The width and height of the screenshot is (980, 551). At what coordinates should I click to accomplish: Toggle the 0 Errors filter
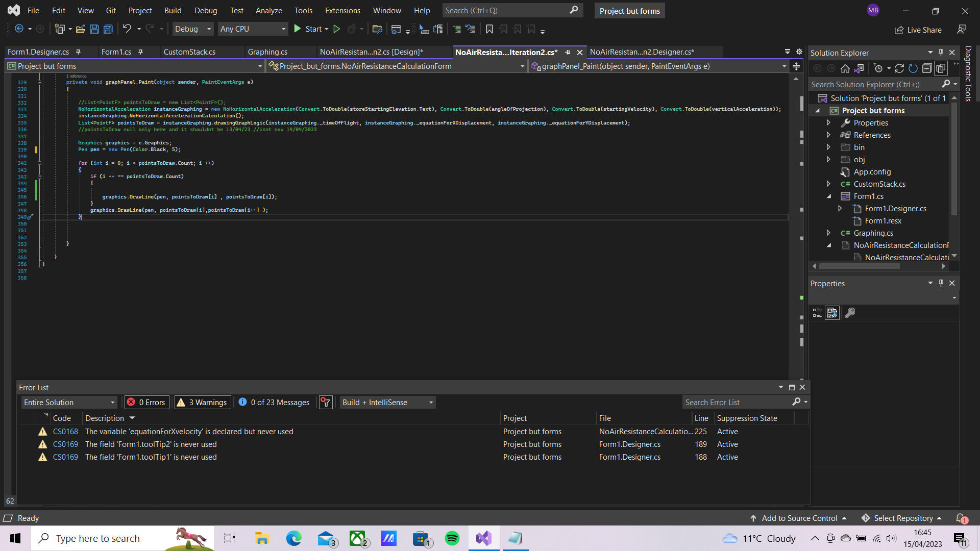(146, 402)
